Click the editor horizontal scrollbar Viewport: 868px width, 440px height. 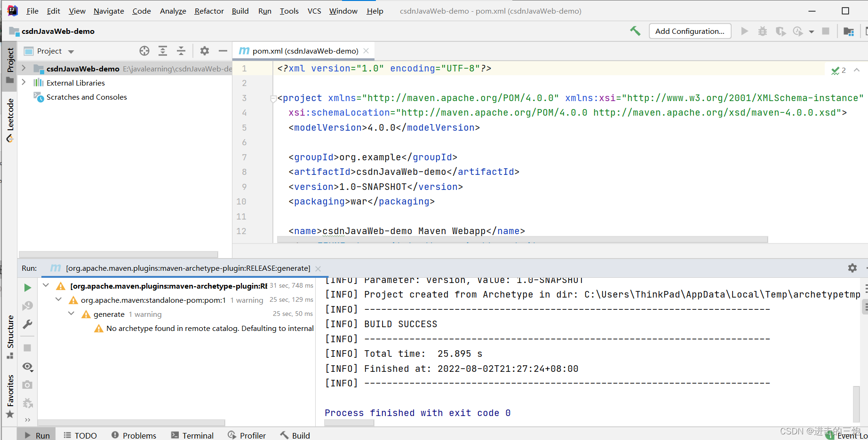click(x=522, y=240)
